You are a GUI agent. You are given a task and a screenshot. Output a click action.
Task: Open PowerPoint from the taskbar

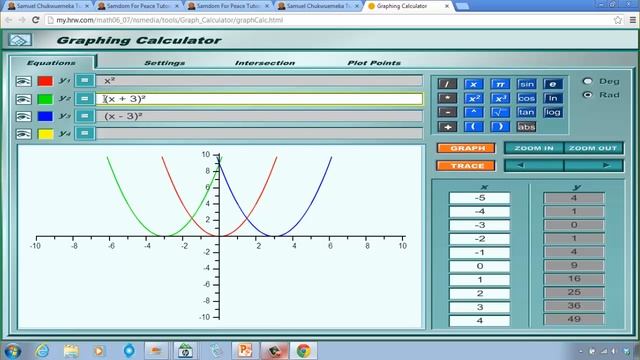coord(244,351)
